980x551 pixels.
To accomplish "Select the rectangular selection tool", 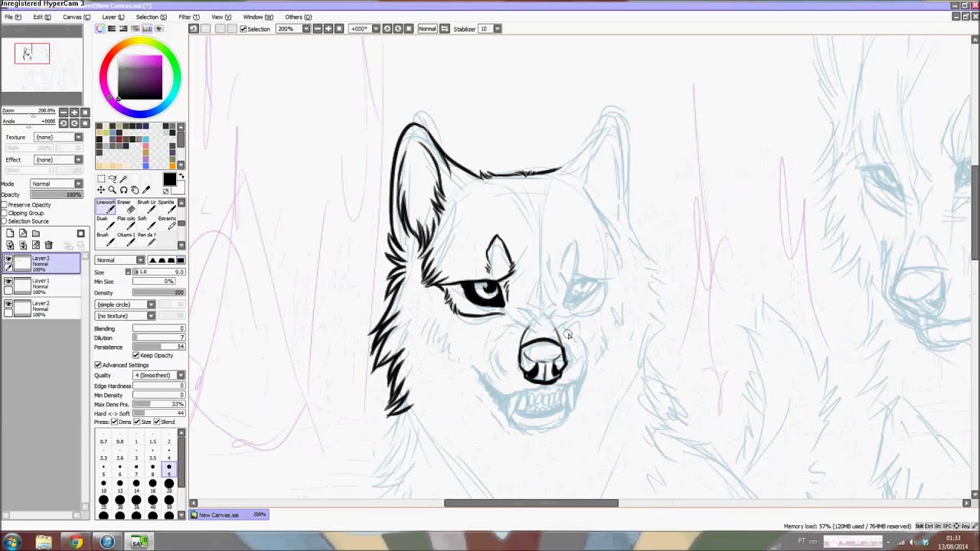I will click(101, 179).
